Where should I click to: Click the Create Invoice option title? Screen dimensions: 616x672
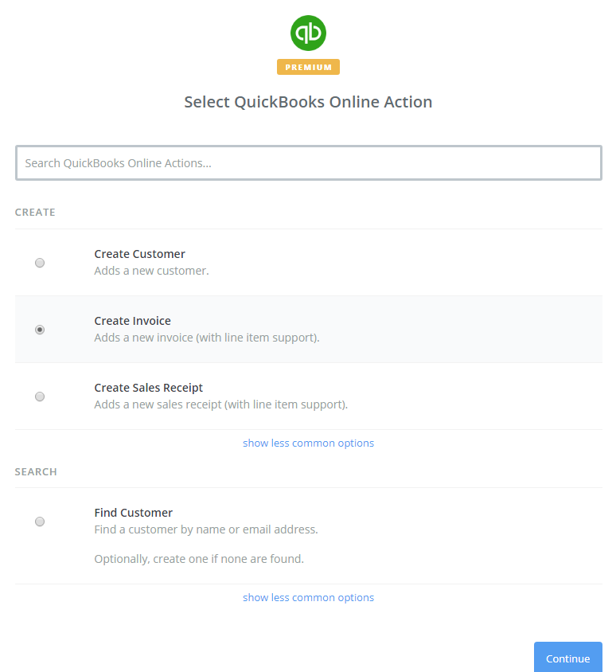(x=132, y=321)
